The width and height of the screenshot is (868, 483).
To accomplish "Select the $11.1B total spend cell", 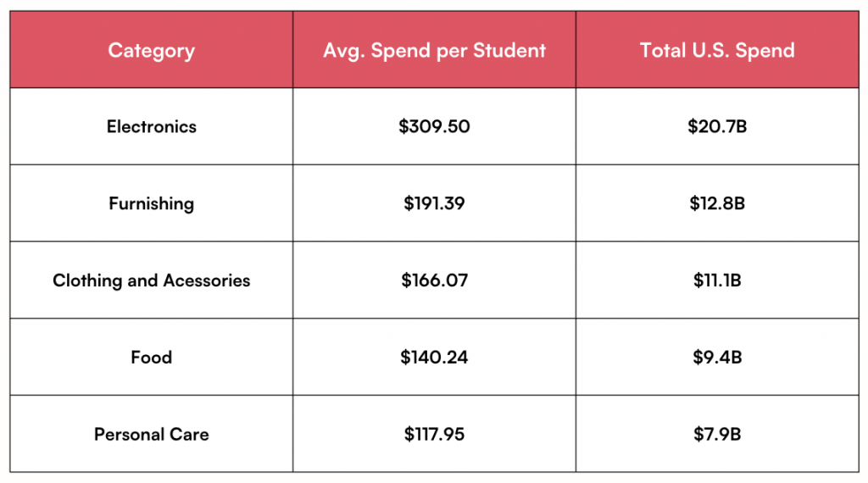I will [x=717, y=280].
